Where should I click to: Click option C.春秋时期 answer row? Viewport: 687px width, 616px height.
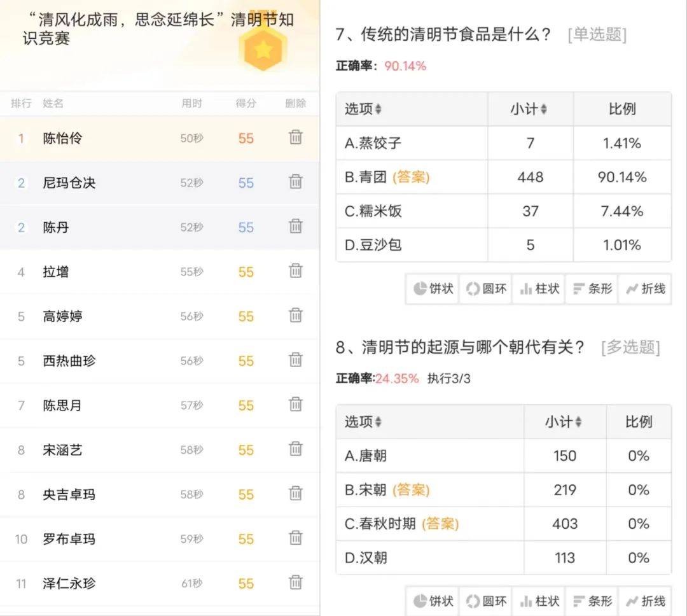click(503, 524)
